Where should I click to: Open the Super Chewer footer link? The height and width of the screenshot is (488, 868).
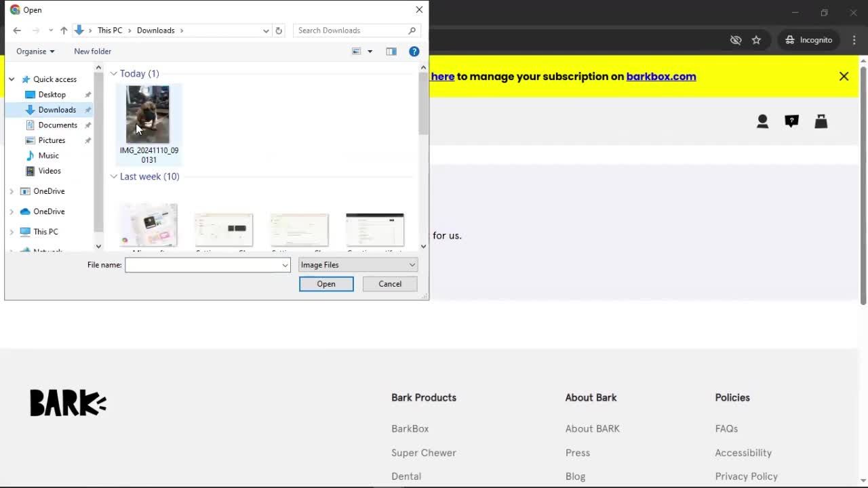pos(423,453)
